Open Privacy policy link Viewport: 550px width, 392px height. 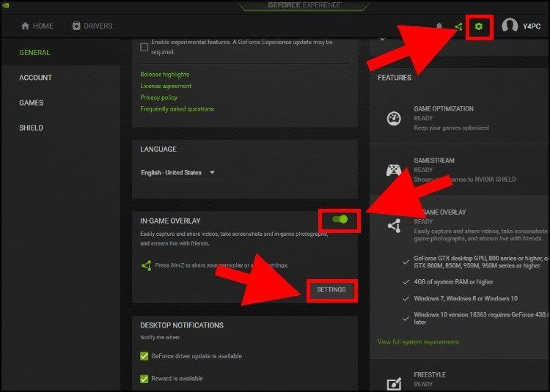coord(158,97)
